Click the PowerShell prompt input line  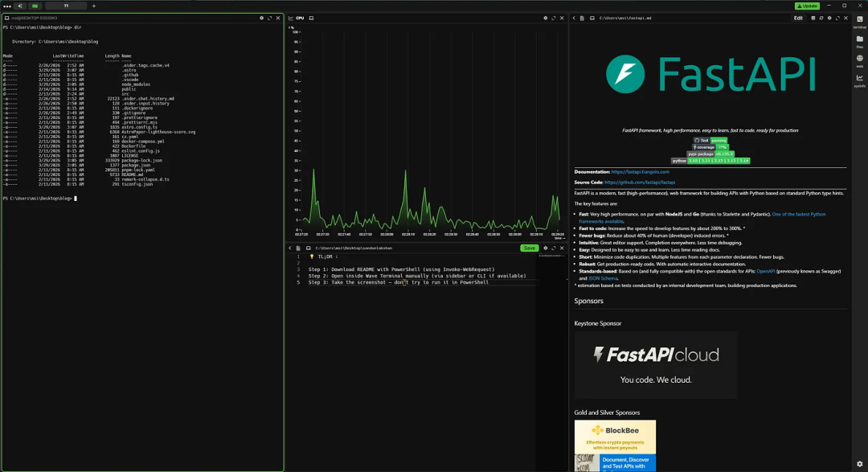pyautogui.click(x=40, y=199)
